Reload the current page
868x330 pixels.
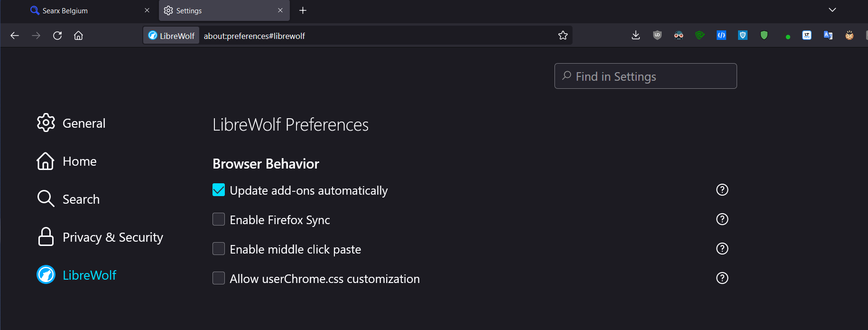pyautogui.click(x=57, y=36)
